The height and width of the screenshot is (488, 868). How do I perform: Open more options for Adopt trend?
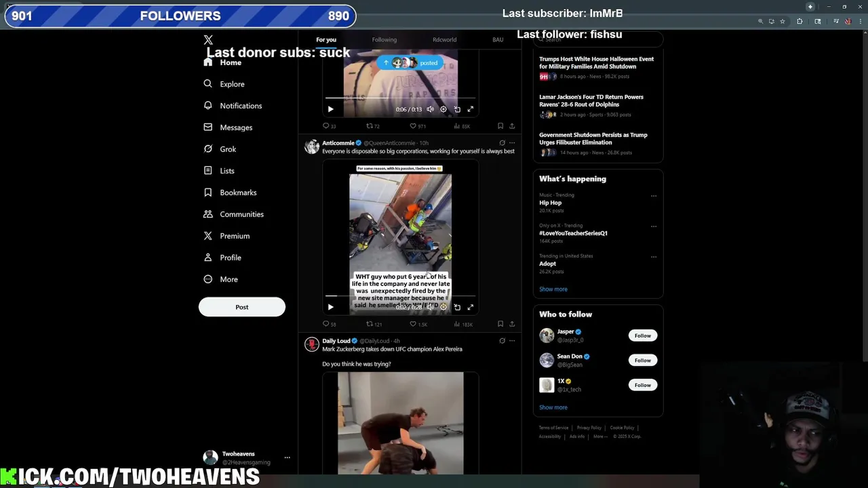coord(654,257)
